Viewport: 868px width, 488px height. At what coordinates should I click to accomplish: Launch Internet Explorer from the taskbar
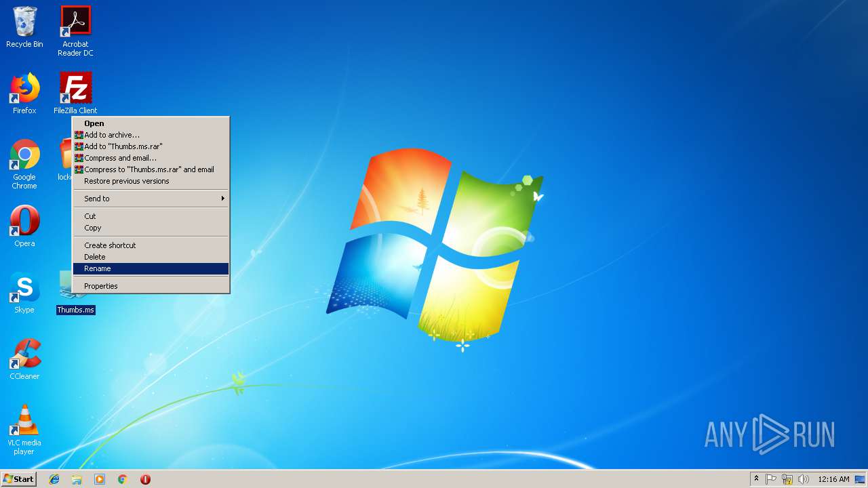[54, 479]
